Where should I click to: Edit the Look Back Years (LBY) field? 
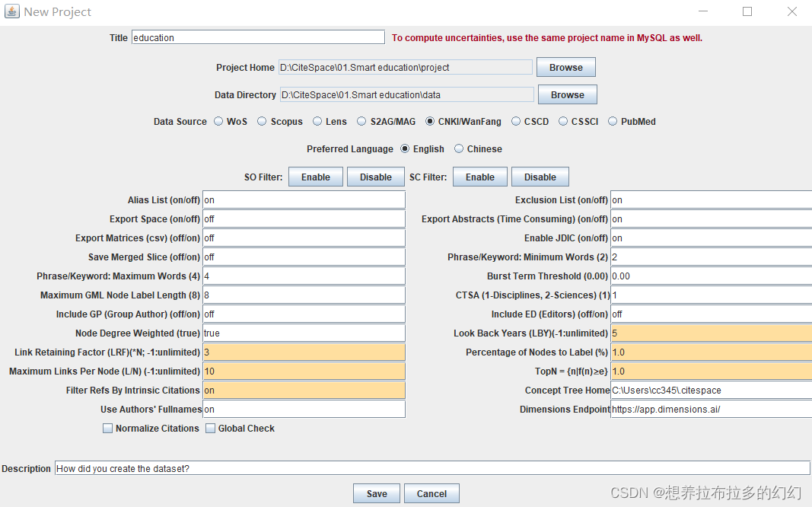pyautogui.click(x=711, y=333)
